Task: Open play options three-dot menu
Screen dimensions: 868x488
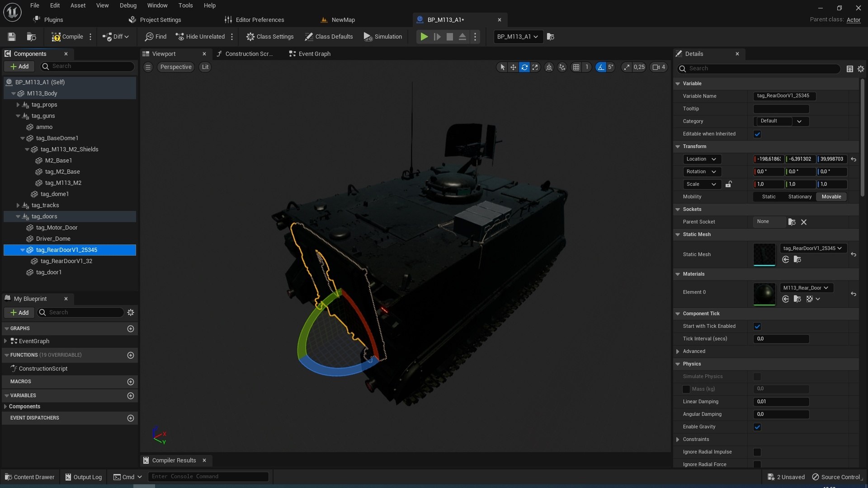Action: (475, 37)
